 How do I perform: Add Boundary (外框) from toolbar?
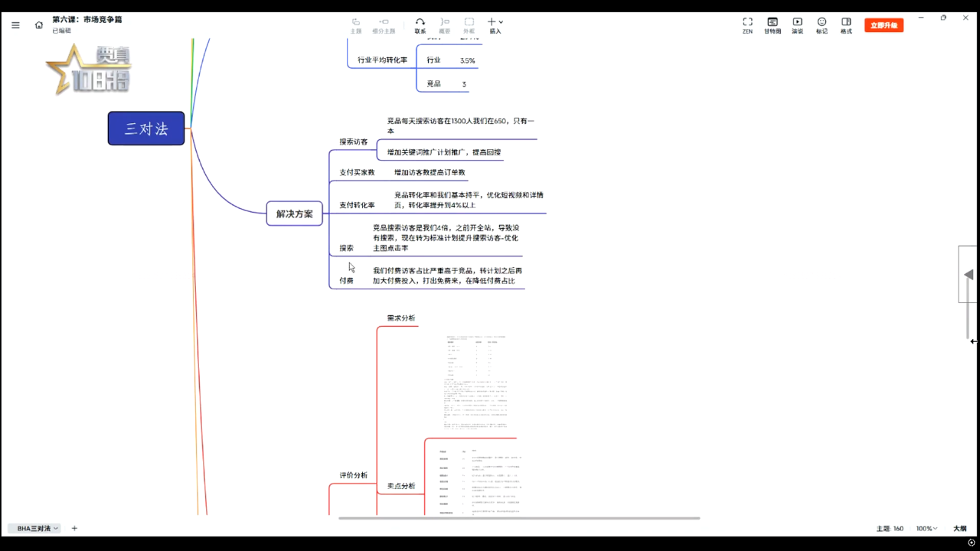point(469,25)
